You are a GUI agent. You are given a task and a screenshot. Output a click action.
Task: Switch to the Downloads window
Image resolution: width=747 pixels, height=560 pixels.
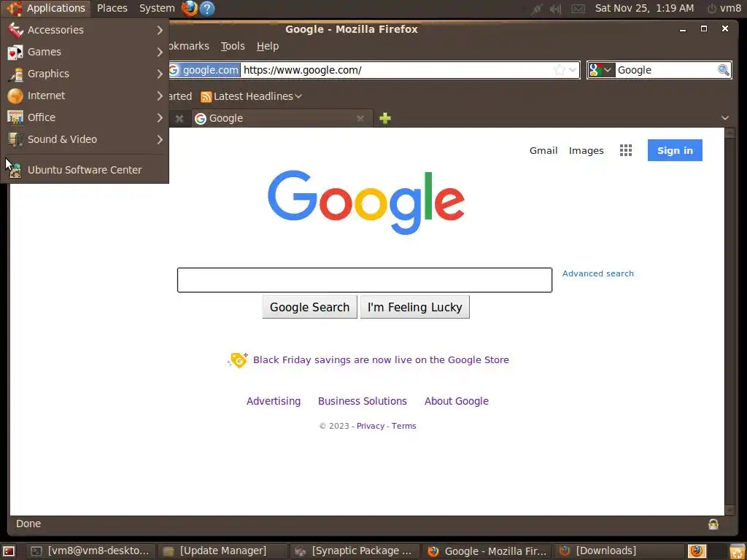(x=619, y=551)
